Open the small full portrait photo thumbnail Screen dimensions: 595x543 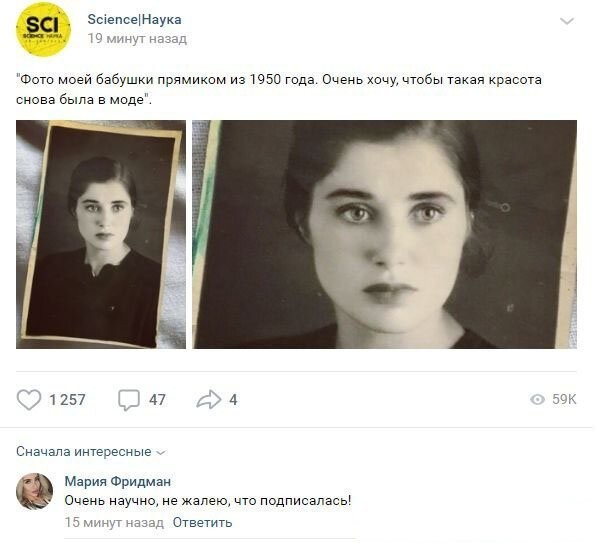pyautogui.click(x=101, y=234)
